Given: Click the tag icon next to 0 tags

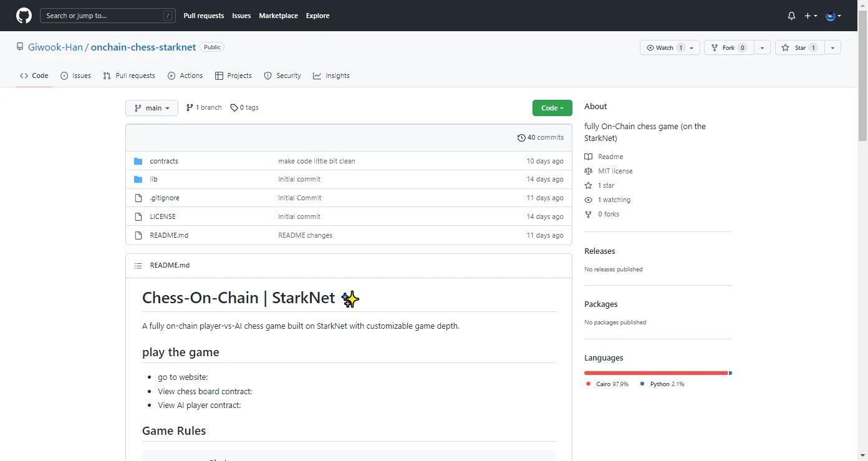Looking at the screenshot, I should pos(234,108).
